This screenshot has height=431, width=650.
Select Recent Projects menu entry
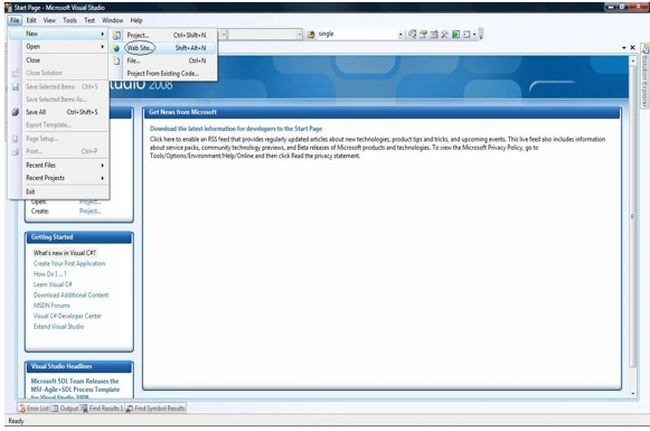click(58, 178)
